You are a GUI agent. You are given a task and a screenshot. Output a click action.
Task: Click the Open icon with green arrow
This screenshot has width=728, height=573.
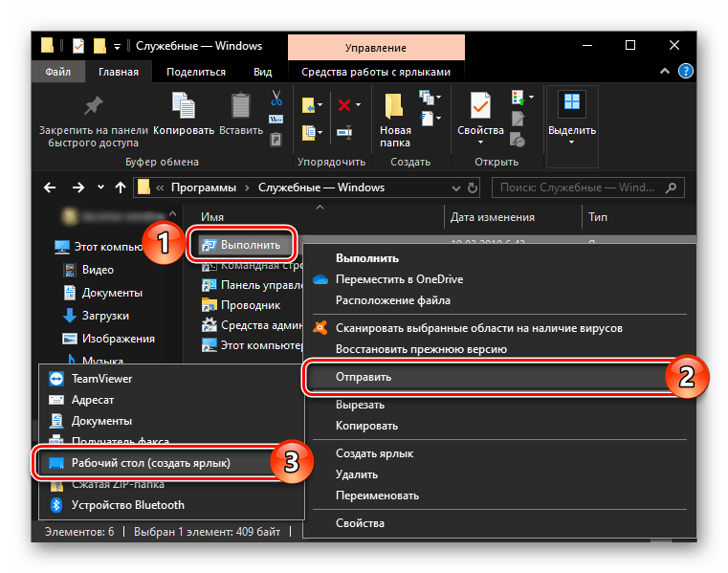point(518,98)
